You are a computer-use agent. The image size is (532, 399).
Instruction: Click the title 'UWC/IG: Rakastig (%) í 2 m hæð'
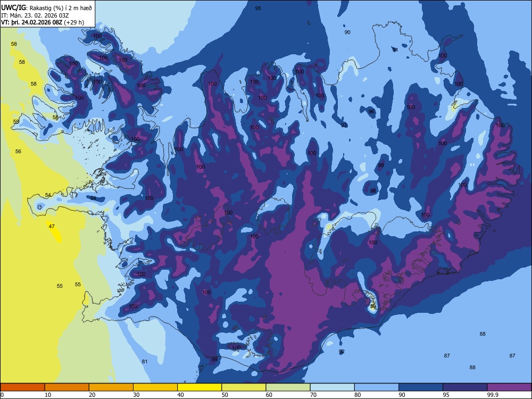[x=46, y=8]
